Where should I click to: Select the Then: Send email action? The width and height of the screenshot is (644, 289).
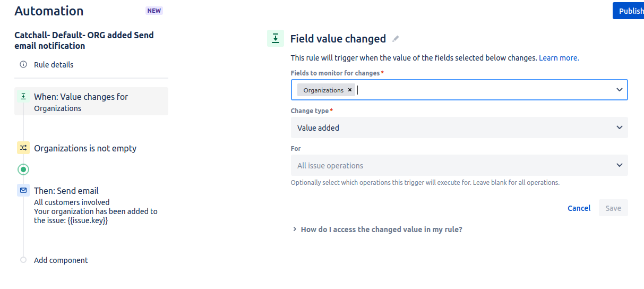coord(66,191)
